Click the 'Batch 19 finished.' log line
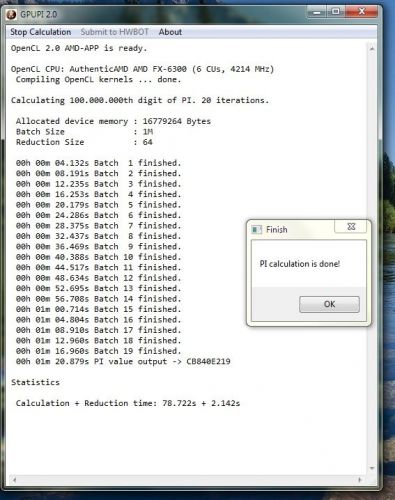The image size is (395, 500). pyautogui.click(x=98, y=351)
